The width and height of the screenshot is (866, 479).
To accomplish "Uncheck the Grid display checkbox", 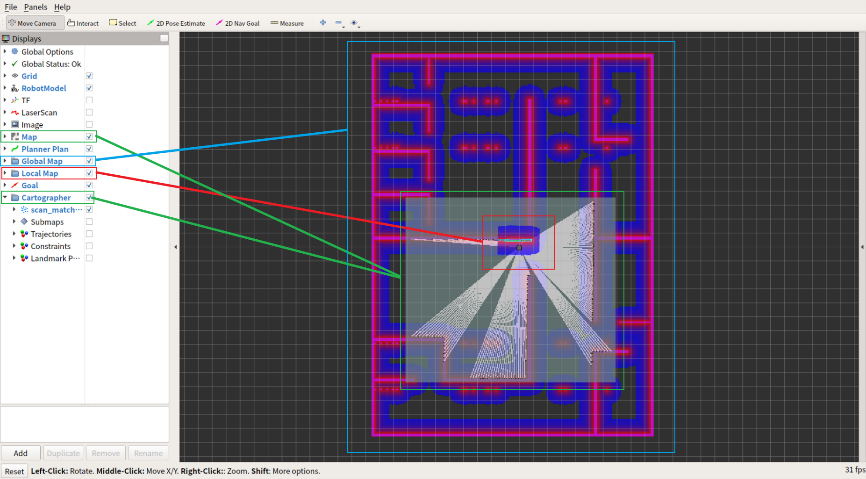I will (x=90, y=76).
